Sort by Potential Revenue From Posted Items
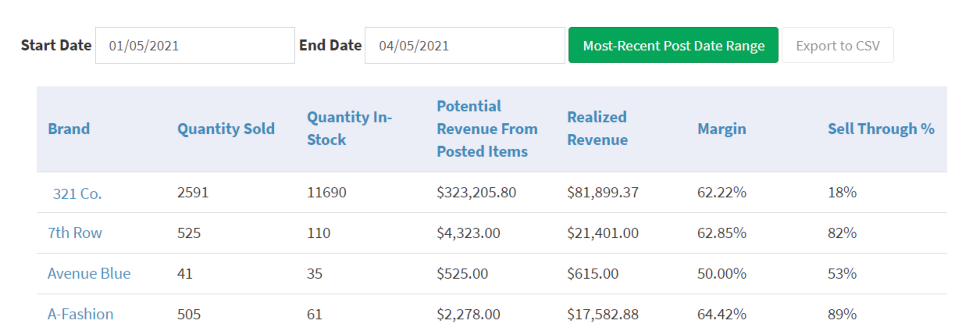Viewport: 980px width, 333px height. click(487, 129)
